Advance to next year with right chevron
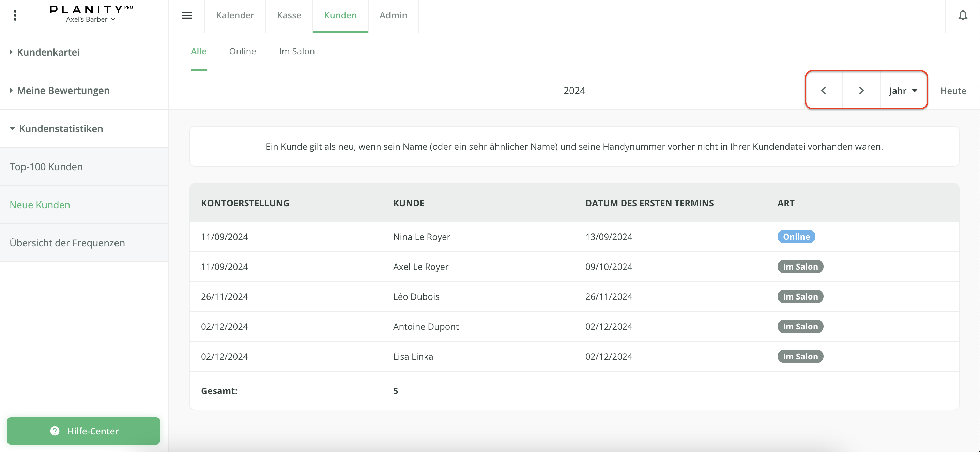The height and width of the screenshot is (452, 980). pos(861,91)
